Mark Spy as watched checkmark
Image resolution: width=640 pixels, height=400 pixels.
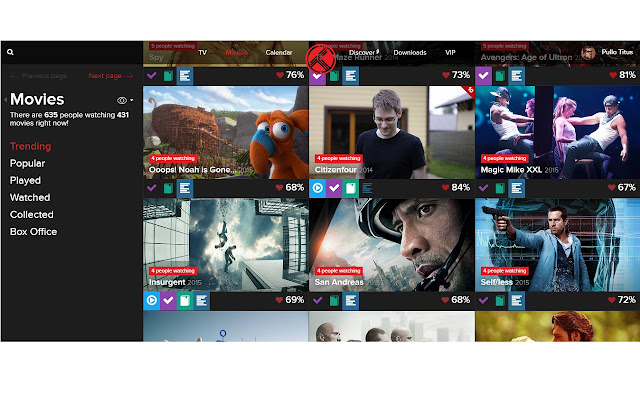tap(151, 76)
